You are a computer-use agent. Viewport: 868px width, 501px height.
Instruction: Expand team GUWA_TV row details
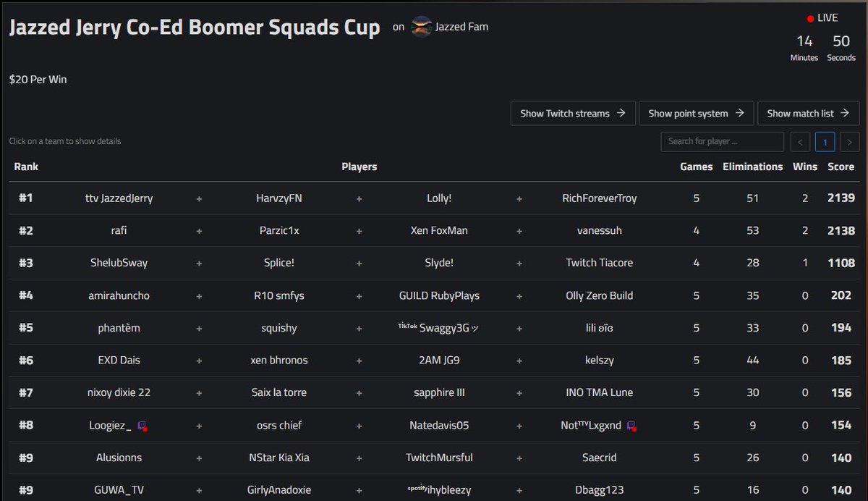[x=434, y=487]
